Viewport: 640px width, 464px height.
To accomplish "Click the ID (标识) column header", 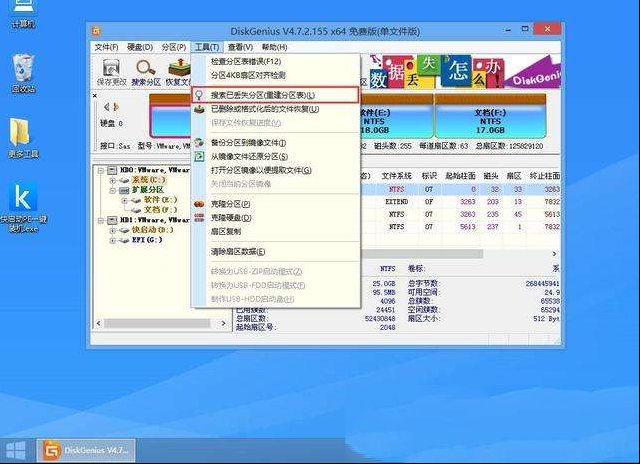I will (429, 176).
